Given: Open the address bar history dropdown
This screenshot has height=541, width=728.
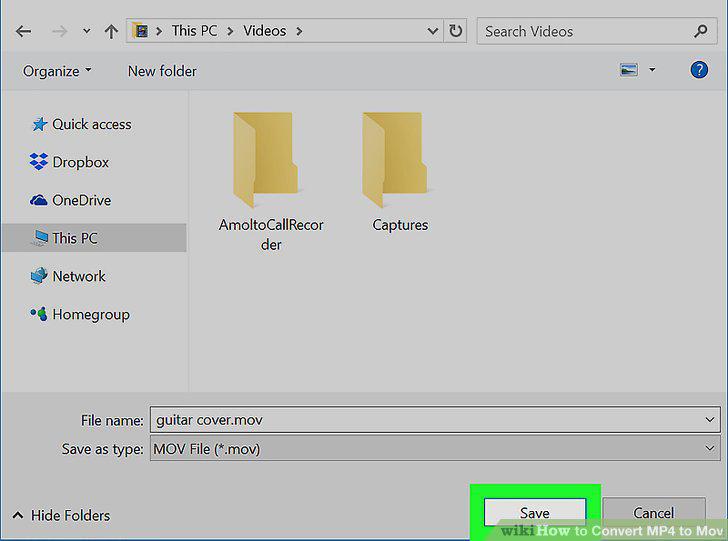Looking at the screenshot, I should point(432,31).
